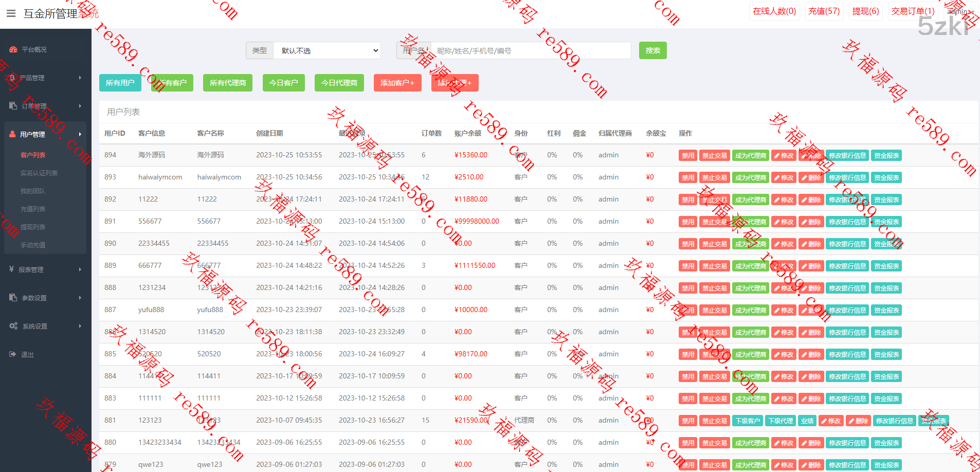Focus the username search input field
The width and height of the screenshot is (980, 472).
pyautogui.click(x=530, y=50)
